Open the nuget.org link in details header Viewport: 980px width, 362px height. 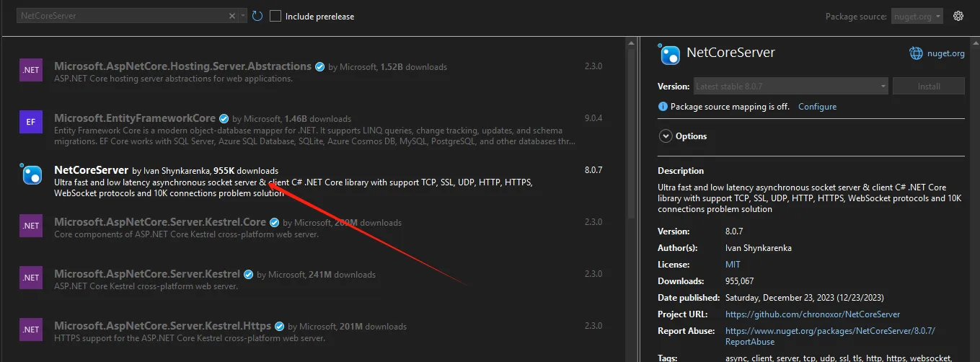[945, 53]
